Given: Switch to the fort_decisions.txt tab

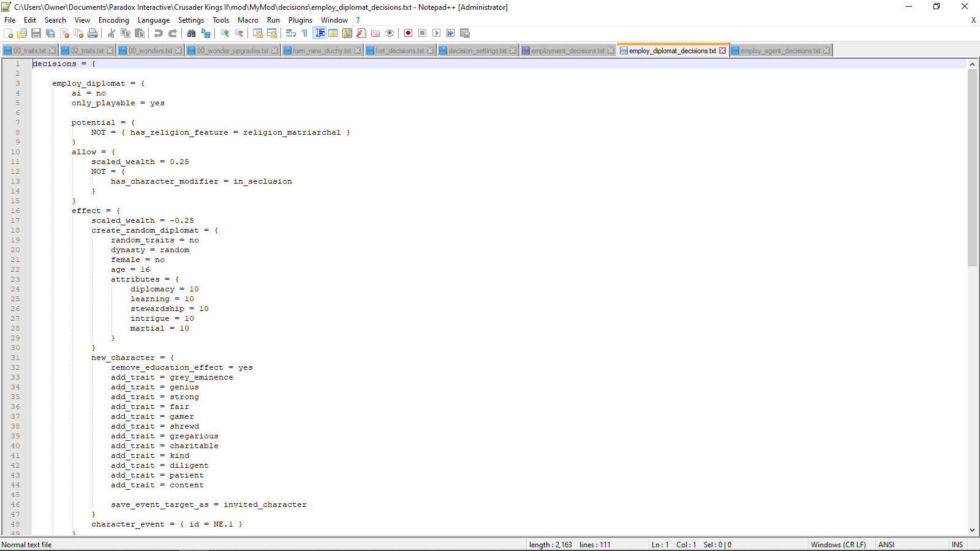Looking at the screenshot, I should click(x=399, y=51).
